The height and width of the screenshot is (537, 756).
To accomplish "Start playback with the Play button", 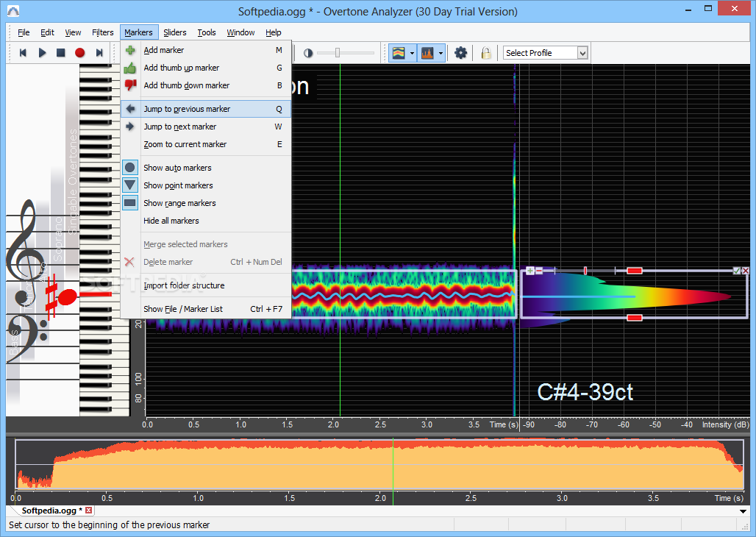I will 42,52.
